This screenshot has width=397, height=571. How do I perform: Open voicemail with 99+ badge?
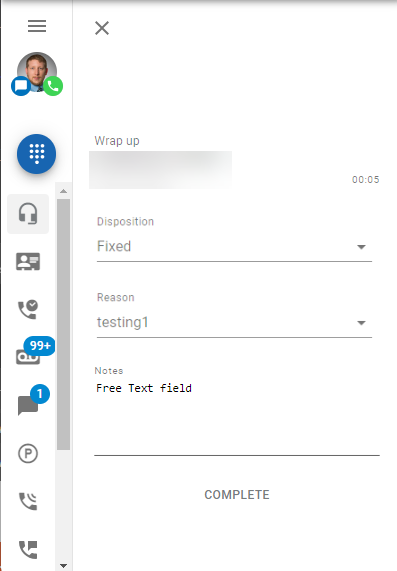(x=28, y=357)
